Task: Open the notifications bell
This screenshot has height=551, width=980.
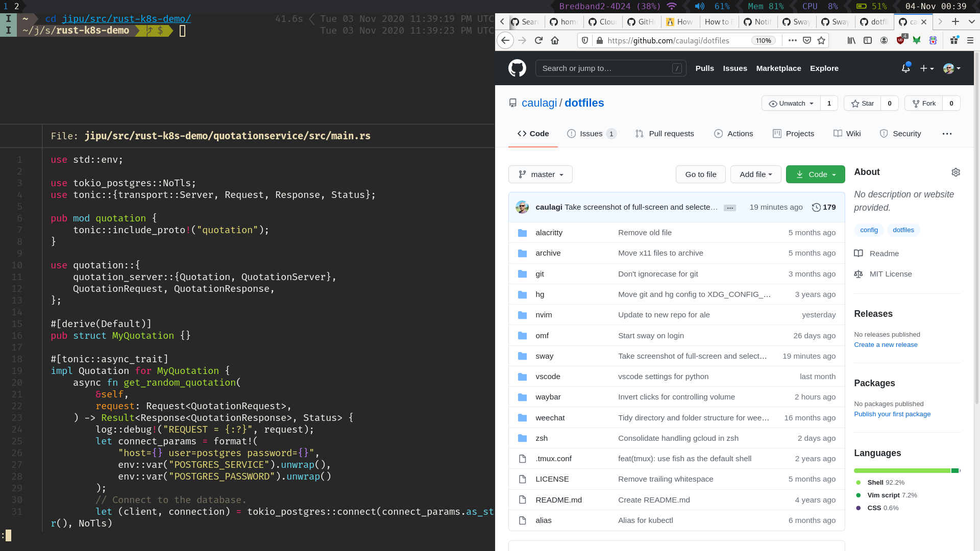Action: click(905, 68)
